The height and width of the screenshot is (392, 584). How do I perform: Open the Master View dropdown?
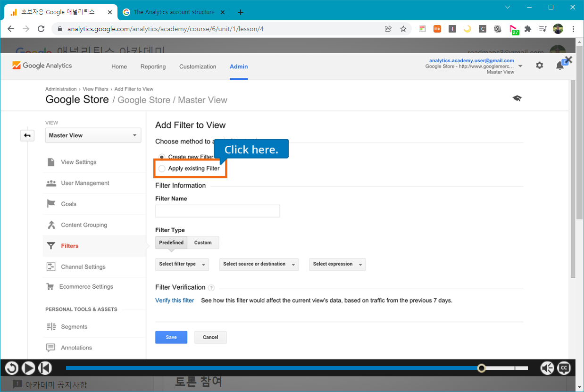coord(93,135)
